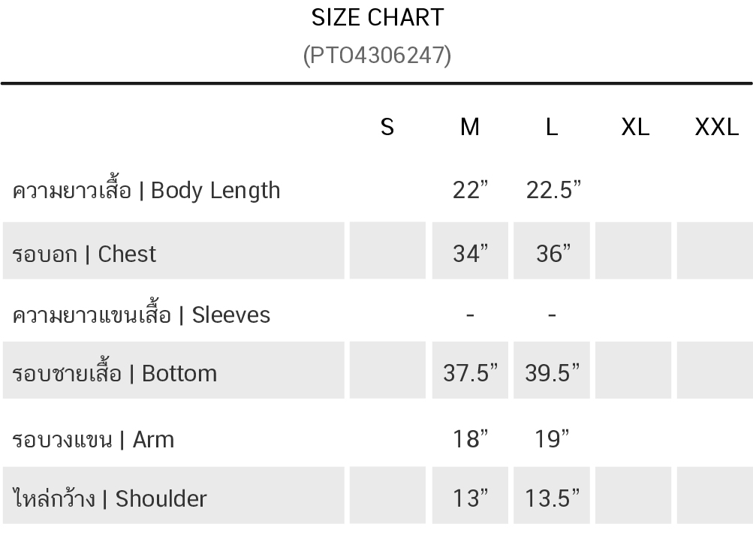Click the M size column header
The height and width of the screenshot is (560, 753).
[470, 128]
